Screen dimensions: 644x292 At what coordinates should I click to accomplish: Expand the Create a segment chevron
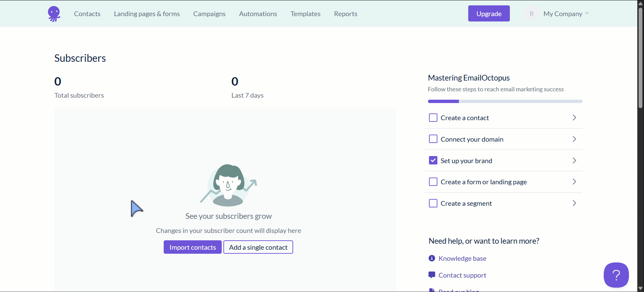[x=574, y=203]
